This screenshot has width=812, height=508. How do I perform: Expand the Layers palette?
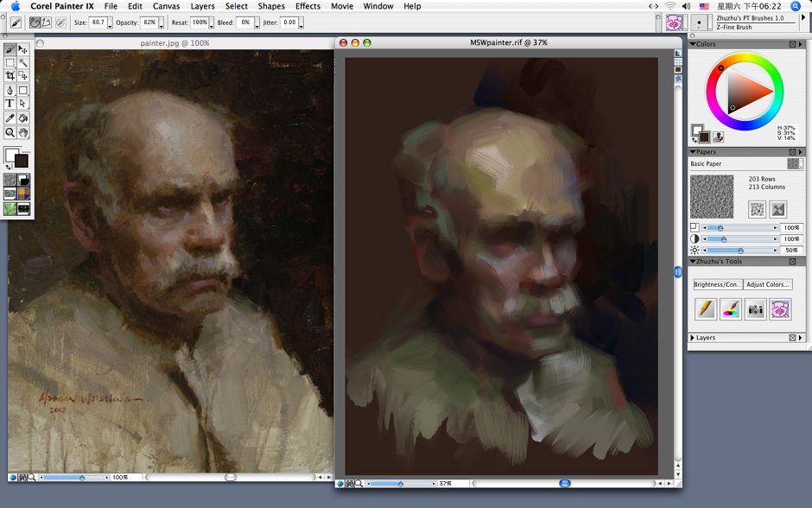[x=693, y=338]
